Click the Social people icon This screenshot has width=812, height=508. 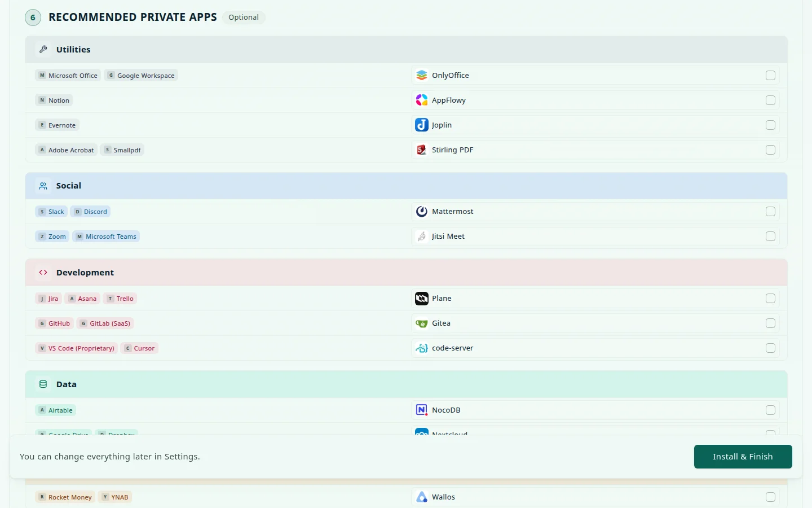(43, 186)
